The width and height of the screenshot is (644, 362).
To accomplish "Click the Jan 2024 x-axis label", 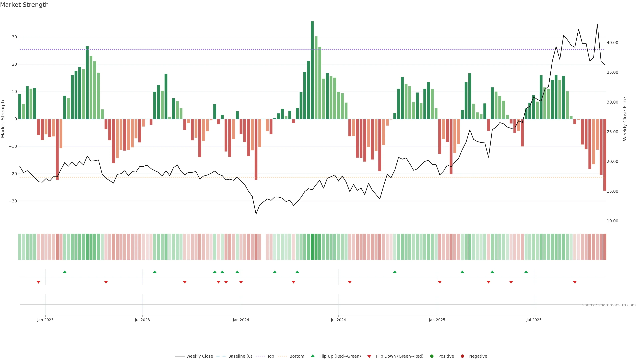I will [x=241, y=320].
